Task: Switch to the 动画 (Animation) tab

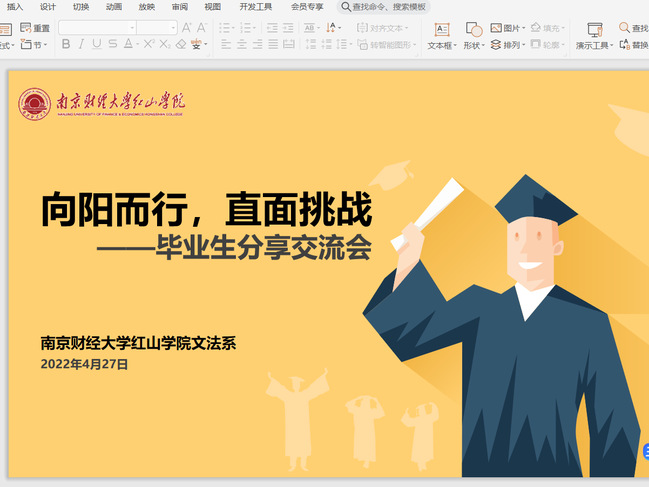Action: (x=114, y=7)
